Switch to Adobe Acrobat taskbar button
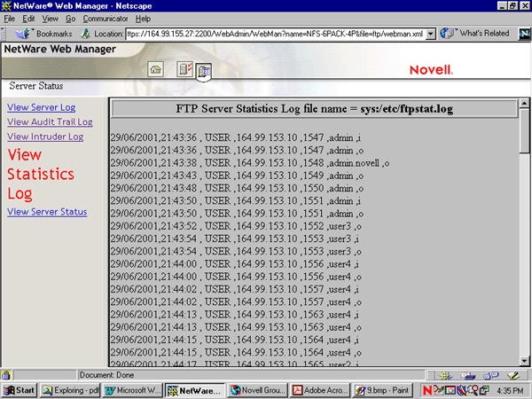 tap(321, 390)
